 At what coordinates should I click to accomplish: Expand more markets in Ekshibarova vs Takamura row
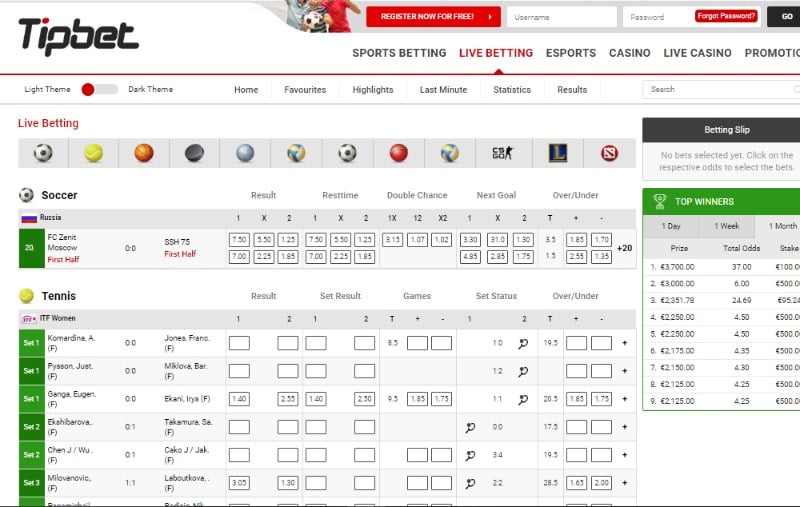click(x=624, y=427)
